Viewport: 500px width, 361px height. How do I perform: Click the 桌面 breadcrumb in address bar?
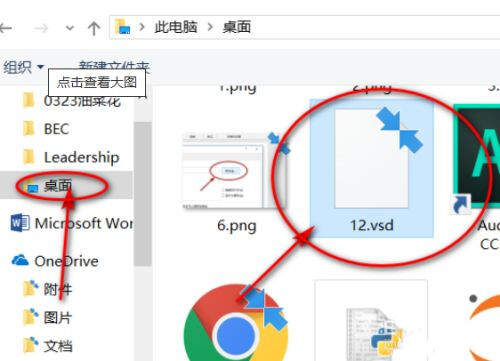point(237,27)
